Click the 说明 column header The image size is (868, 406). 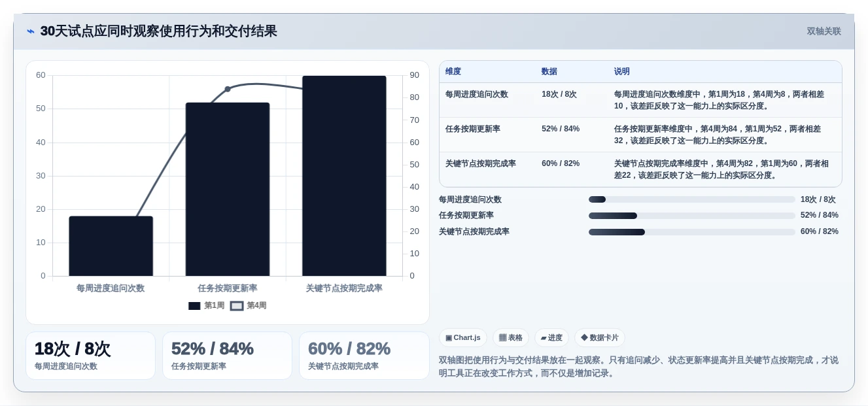[622, 71]
